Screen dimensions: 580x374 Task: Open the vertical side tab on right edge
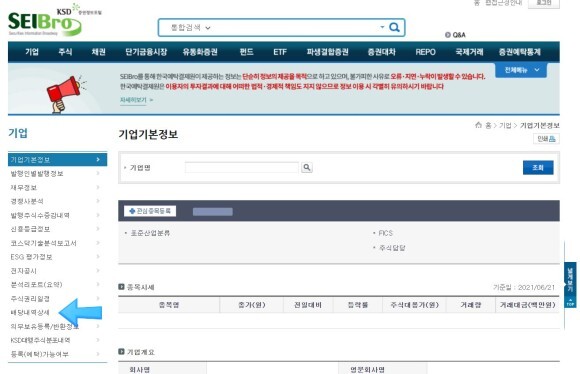point(570,280)
